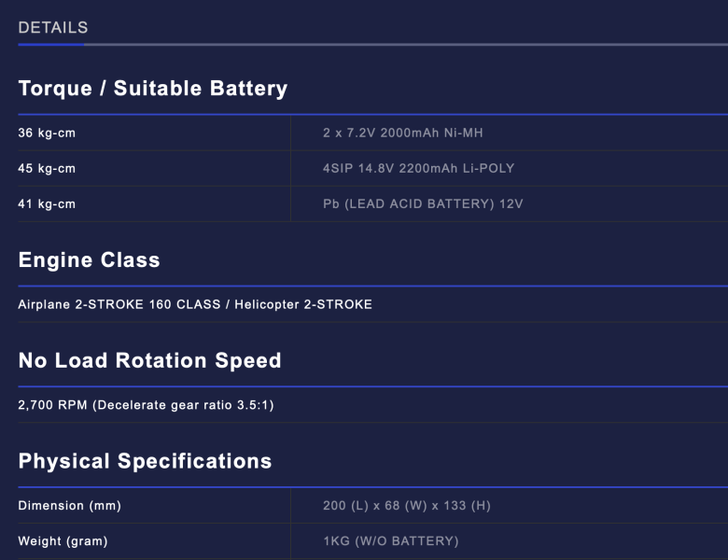The height and width of the screenshot is (560, 728).
Task: Select the Pb (LEAD ACID BATTERY) 12V text
Action: [x=423, y=203]
